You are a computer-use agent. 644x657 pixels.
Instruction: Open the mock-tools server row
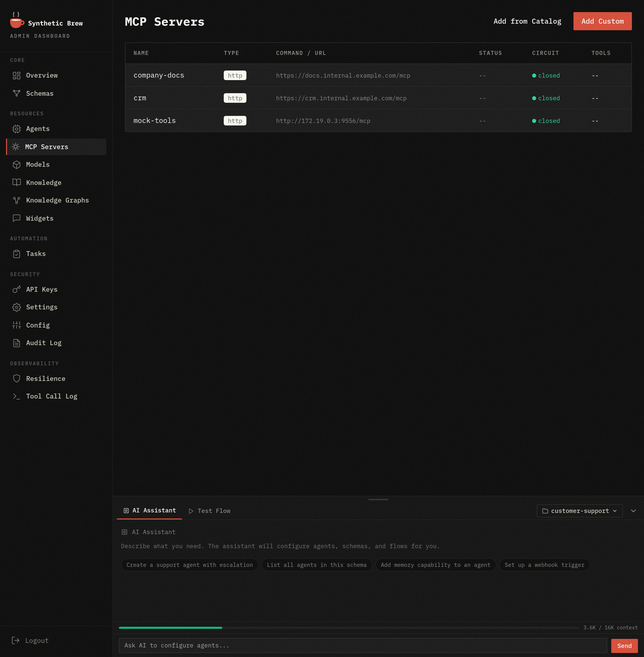378,120
